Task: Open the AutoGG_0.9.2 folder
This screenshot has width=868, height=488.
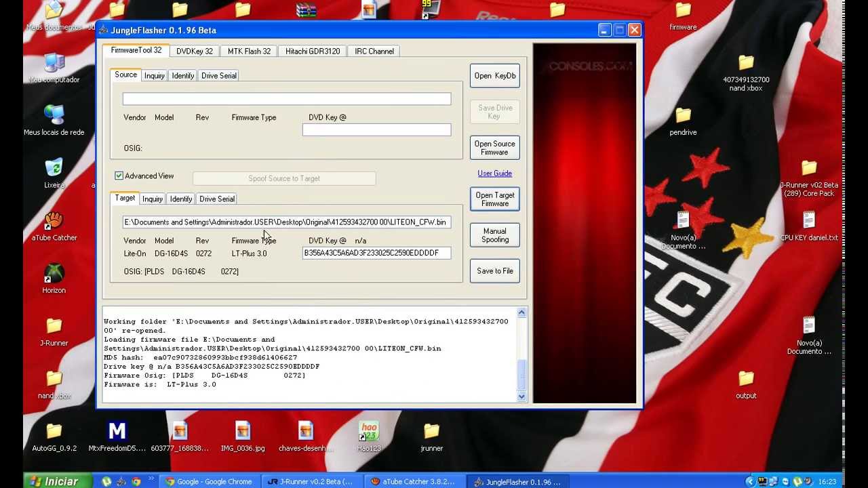Action: pos(54,432)
